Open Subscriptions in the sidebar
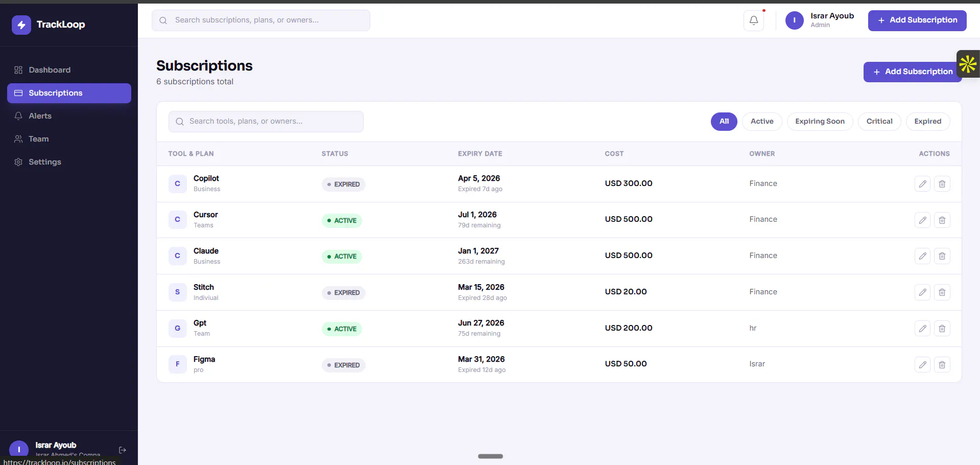The image size is (980, 465). click(69, 93)
